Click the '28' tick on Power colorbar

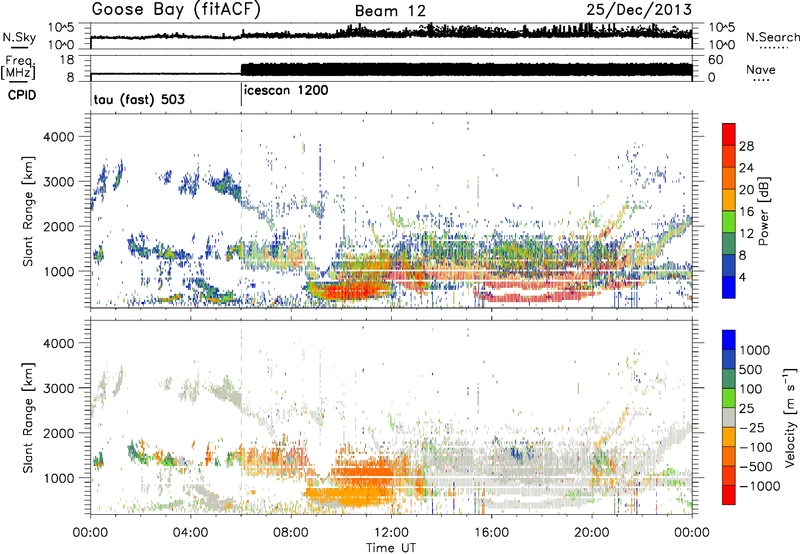point(746,146)
